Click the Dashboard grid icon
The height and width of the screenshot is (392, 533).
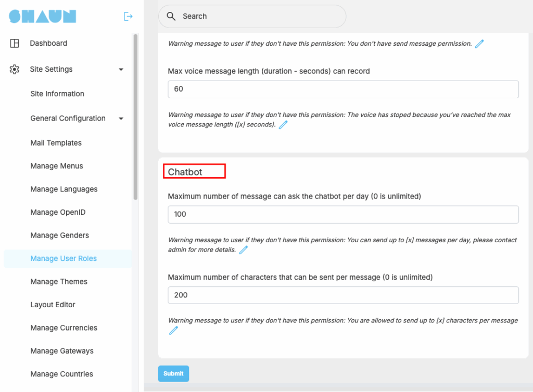(x=15, y=43)
